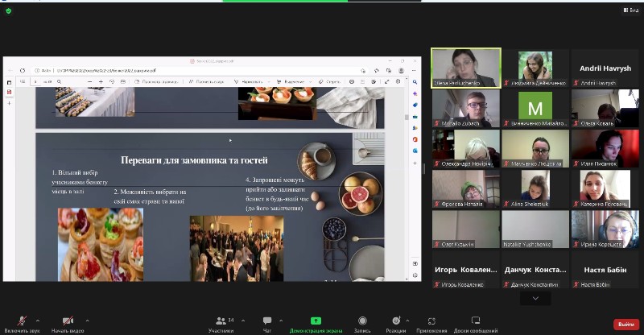Start camera with Начать видео button

68,322
